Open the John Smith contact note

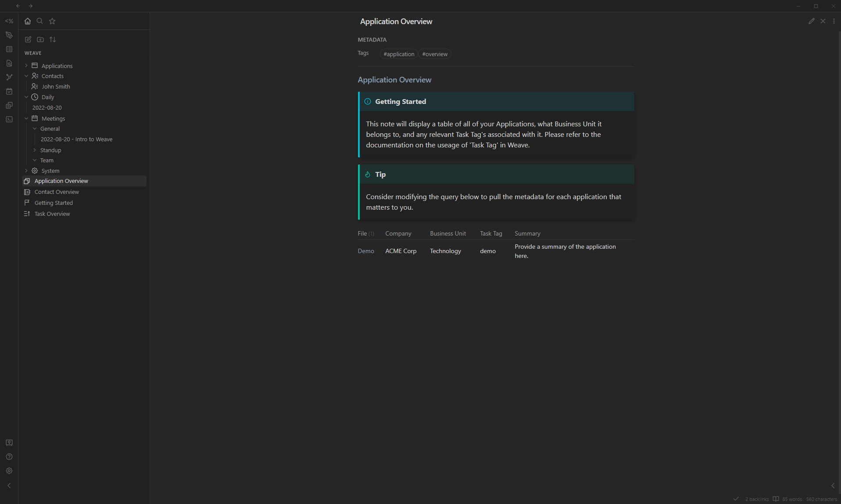56,86
